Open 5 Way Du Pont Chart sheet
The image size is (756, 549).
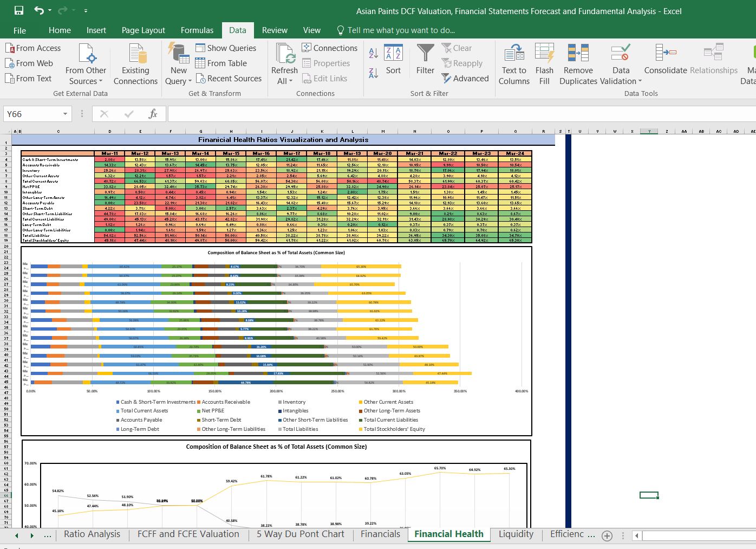[x=301, y=534]
